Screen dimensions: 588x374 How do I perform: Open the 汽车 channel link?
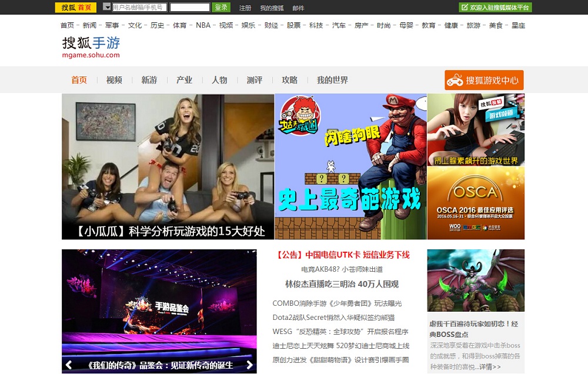pos(339,25)
